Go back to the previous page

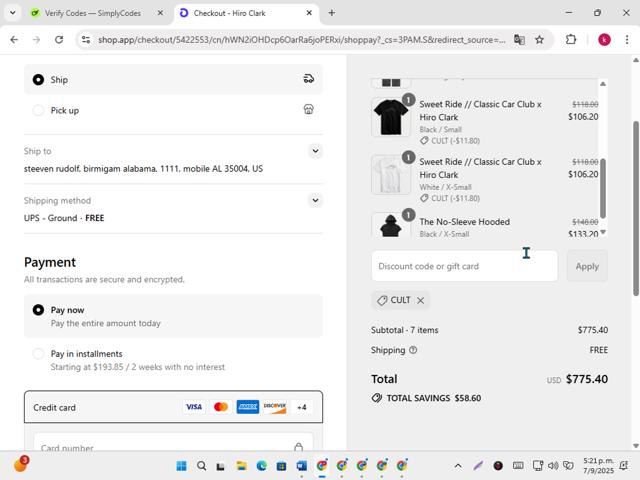[14, 40]
